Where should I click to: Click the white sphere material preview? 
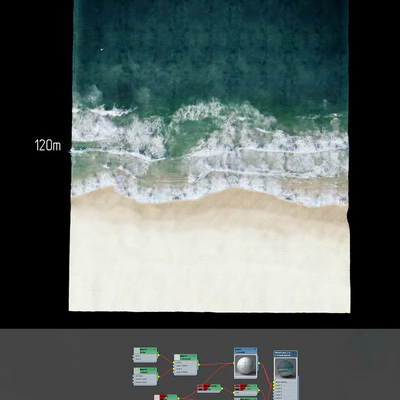246,366
